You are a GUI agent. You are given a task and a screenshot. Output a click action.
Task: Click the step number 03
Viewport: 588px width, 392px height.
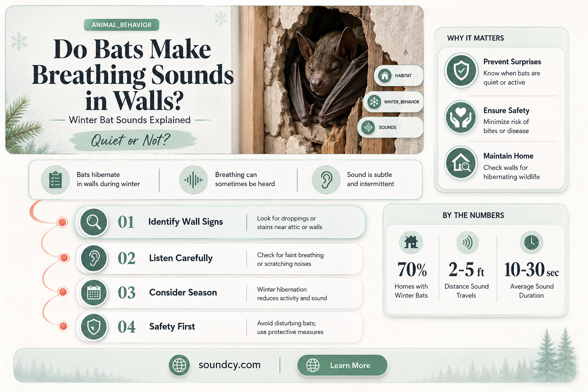click(127, 293)
